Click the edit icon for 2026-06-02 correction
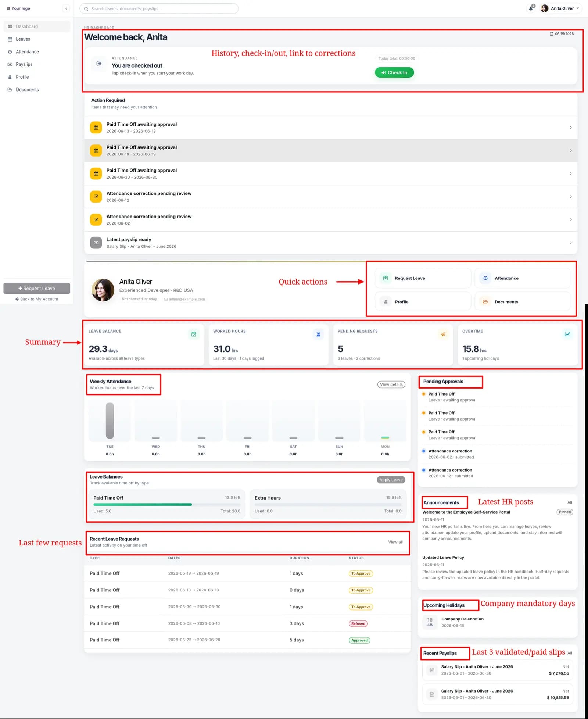This screenshot has width=588, height=719. pyautogui.click(x=96, y=220)
